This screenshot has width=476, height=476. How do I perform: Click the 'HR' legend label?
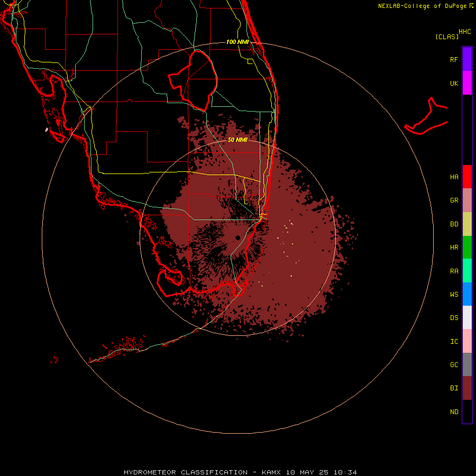[x=454, y=248]
